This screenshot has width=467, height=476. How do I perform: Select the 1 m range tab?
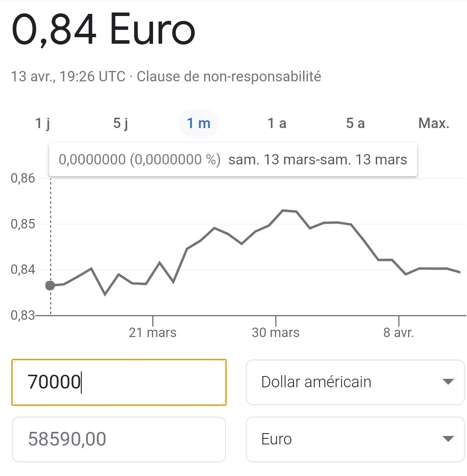(x=198, y=124)
